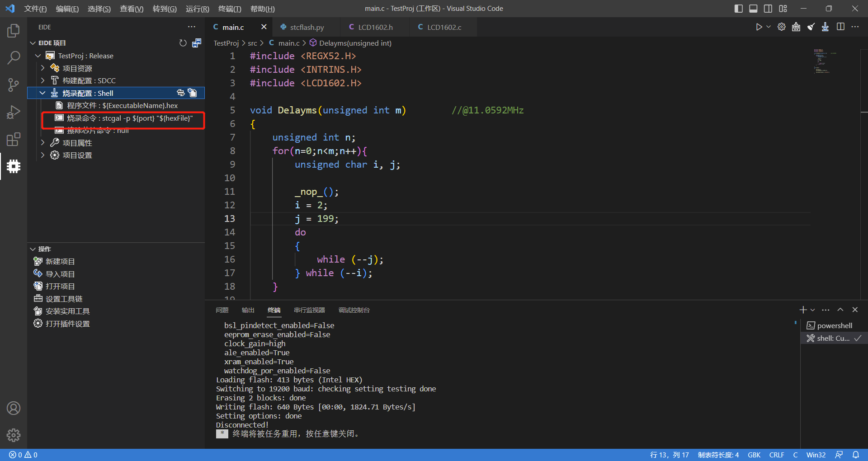Collapse 烧录配置 : Shell node
The width and height of the screenshot is (868, 461).
tap(42, 93)
